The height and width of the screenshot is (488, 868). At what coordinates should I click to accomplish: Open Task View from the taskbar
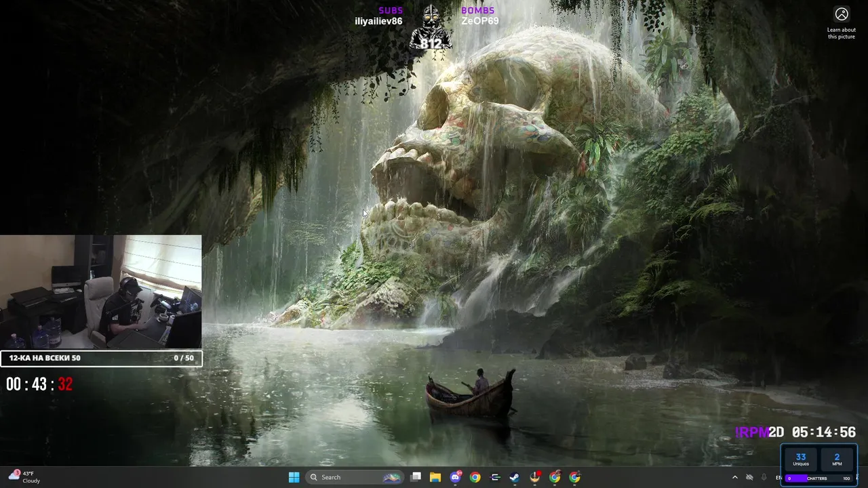click(416, 477)
